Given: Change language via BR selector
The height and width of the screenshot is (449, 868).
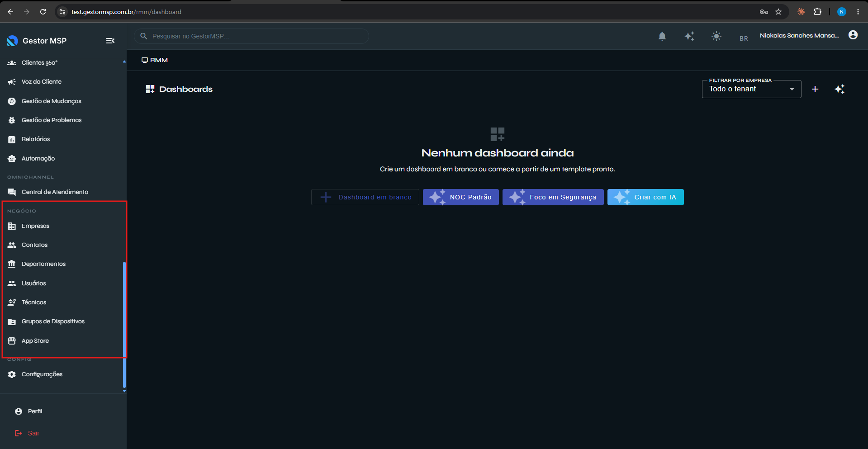Looking at the screenshot, I should coord(744,38).
